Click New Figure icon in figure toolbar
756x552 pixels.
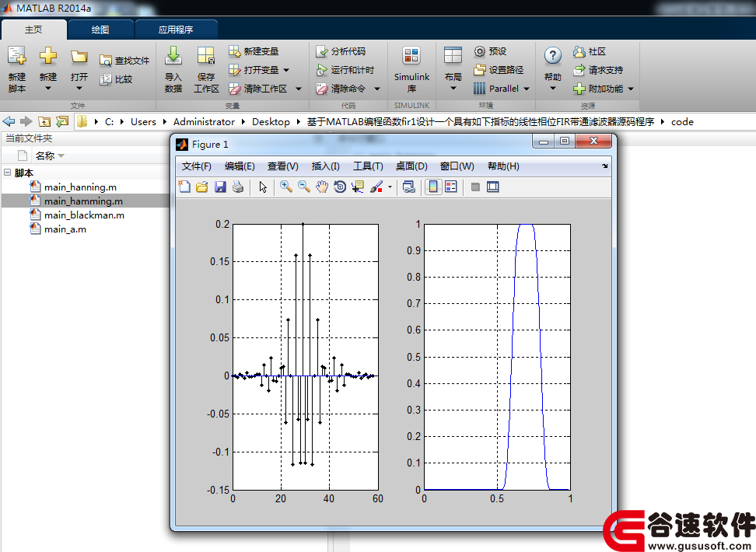click(184, 187)
